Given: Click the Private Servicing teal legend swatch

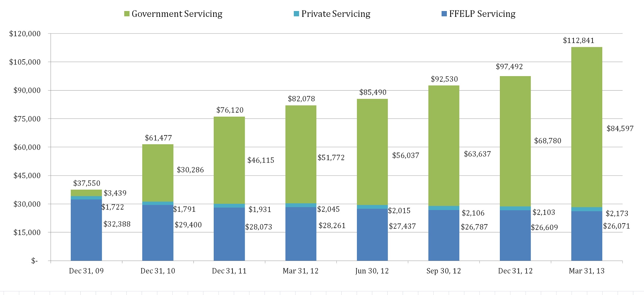Looking at the screenshot, I should pyautogui.click(x=296, y=14).
